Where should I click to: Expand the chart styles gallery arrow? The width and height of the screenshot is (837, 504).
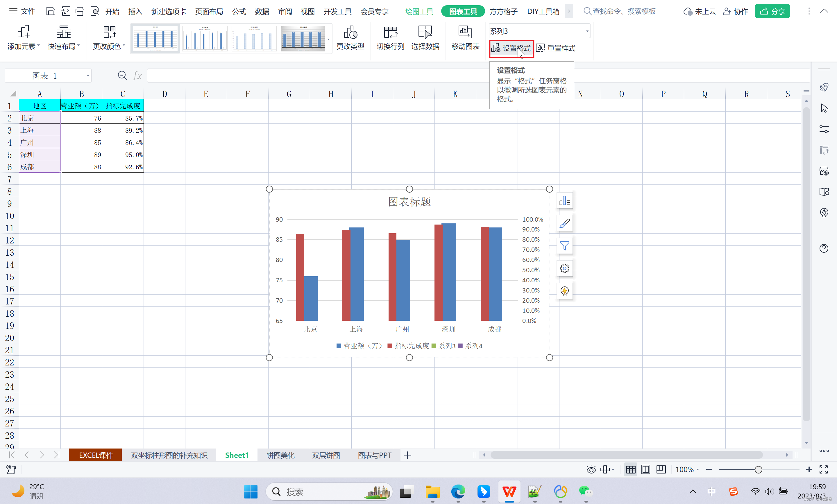328,39
